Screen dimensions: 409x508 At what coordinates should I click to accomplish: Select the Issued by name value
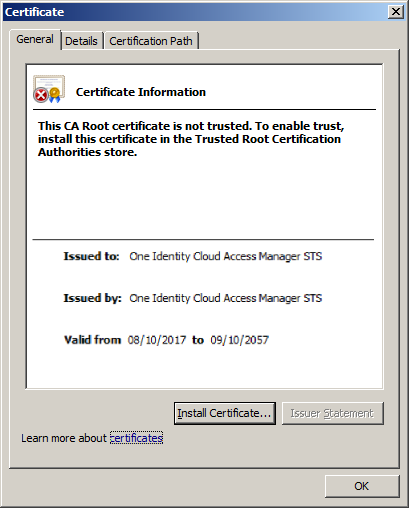226,298
